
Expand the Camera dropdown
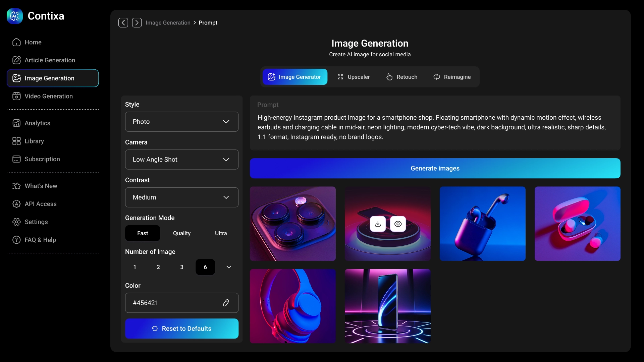[181, 160]
